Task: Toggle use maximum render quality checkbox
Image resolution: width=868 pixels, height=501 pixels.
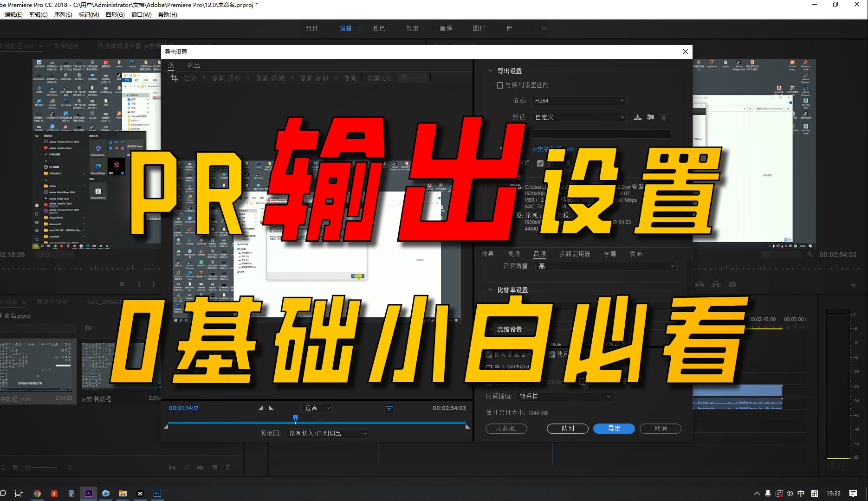Action: click(x=489, y=354)
